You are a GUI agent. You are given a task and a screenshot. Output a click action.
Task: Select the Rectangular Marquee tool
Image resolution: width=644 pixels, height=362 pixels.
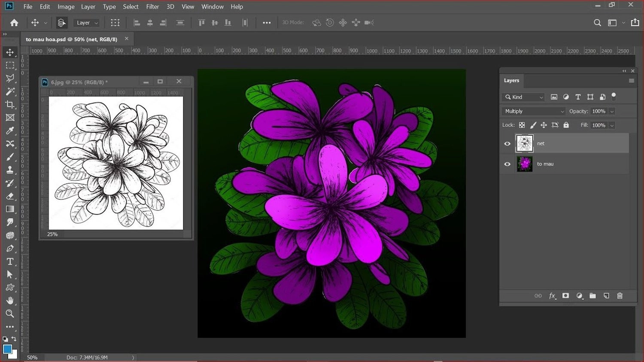coord(10,65)
